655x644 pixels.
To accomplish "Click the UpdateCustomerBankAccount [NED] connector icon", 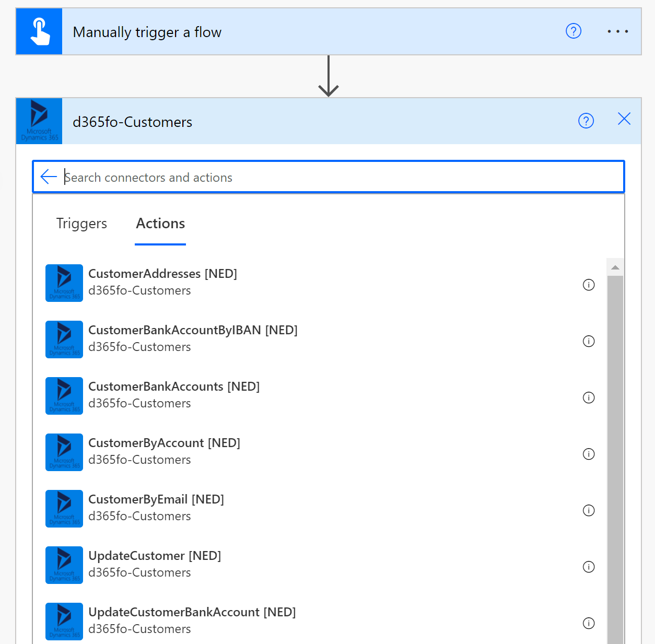I will click(64, 622).
